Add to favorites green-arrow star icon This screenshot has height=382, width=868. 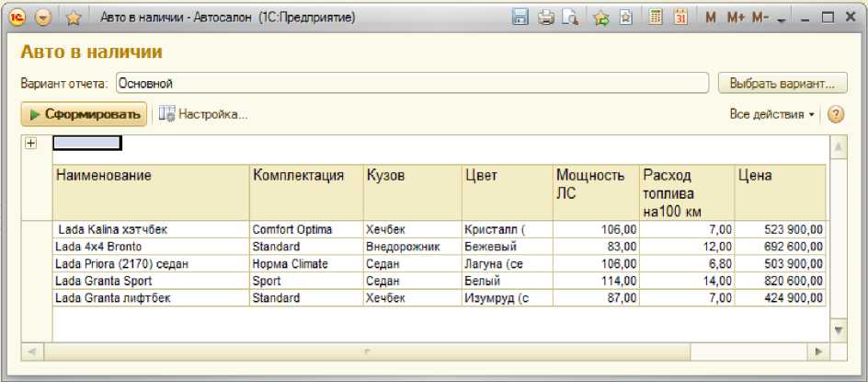point(601,17)
